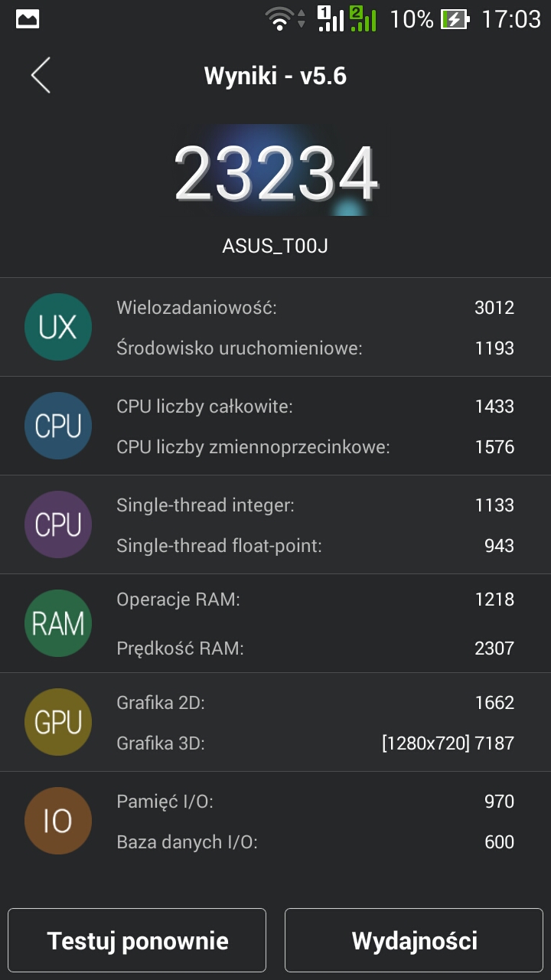Image resolution: width=551 pixels, height=980 pixels.
Task: Tap the Wyniki - v5.6 title
Action: pyautogui.click(x=275, y=76)
